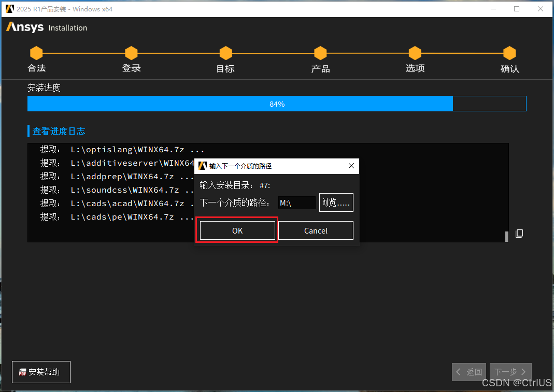Select the 目标 step hexagon
This screenshot has width=554, height=392.
tap(226, 53)
